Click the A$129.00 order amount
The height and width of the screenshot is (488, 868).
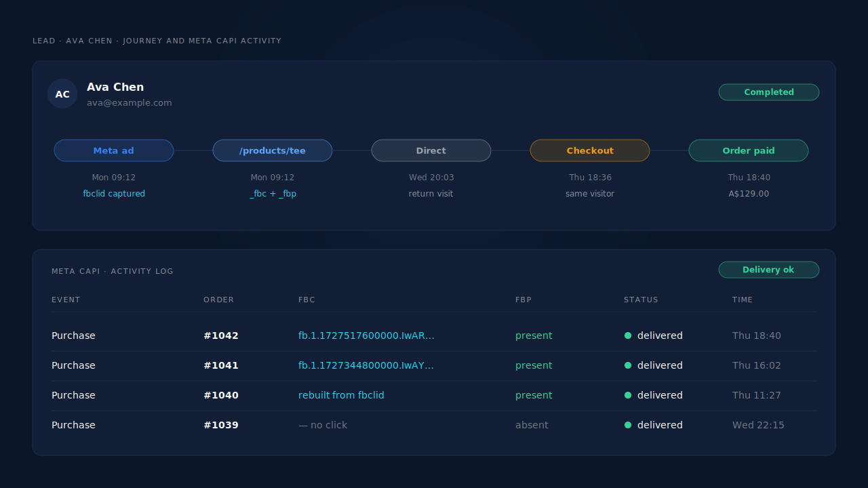749,194
